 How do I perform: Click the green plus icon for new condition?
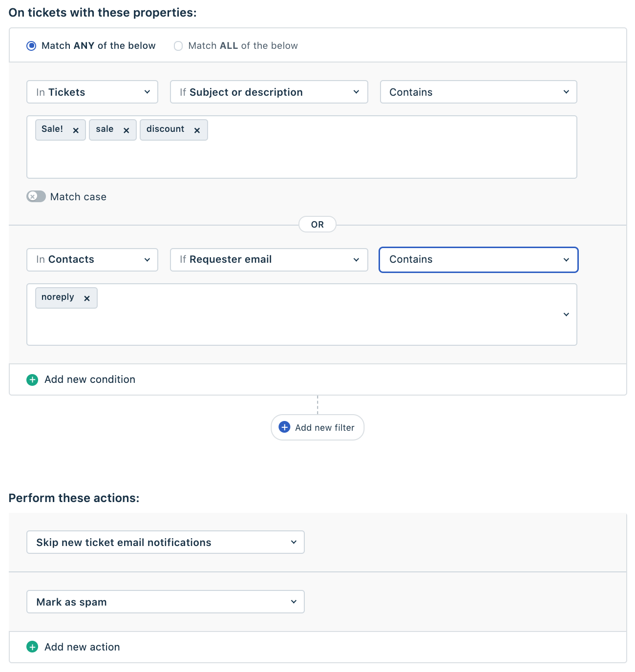click(x=32, y=380)
